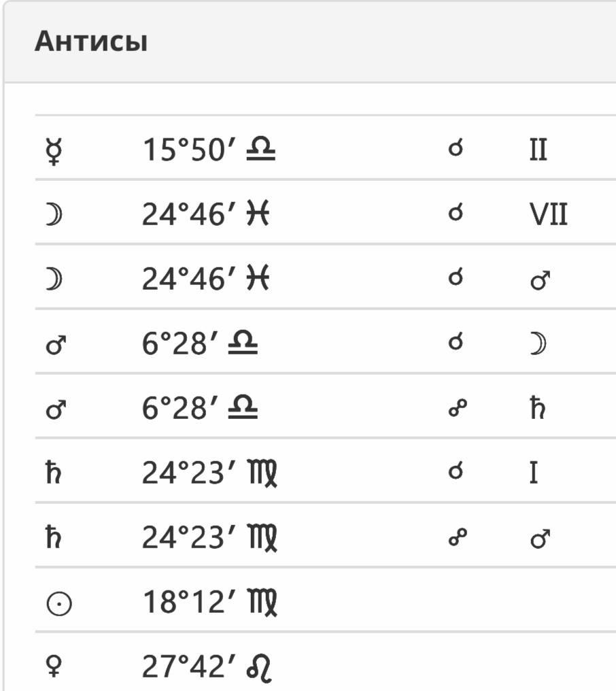Click house number VII in the Moon row
This screenshot has height=691, width=616.
(x=549, y=215)
